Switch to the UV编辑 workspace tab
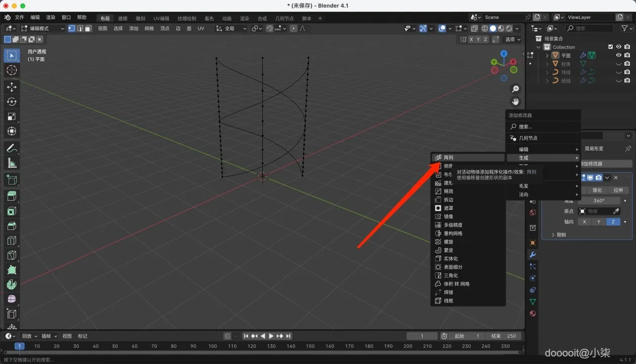The image size is (636, 364). 161,18
